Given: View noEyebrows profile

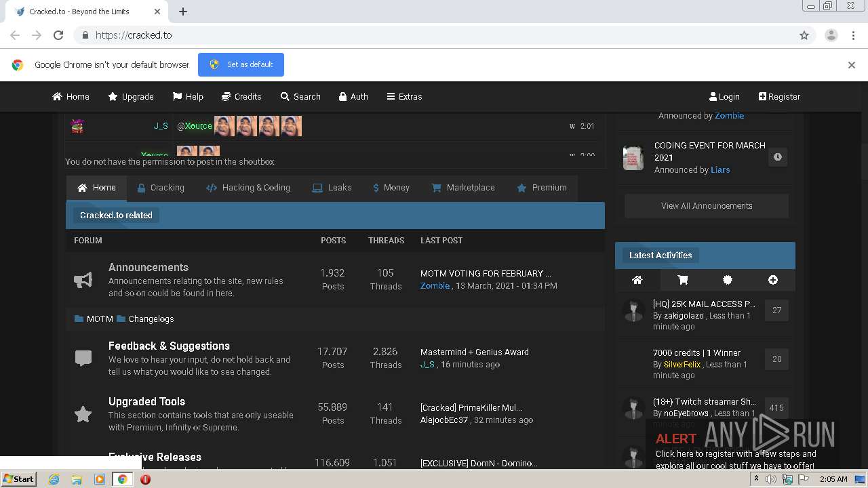Looking at the screenshot, I should click(x=686, y=413).
